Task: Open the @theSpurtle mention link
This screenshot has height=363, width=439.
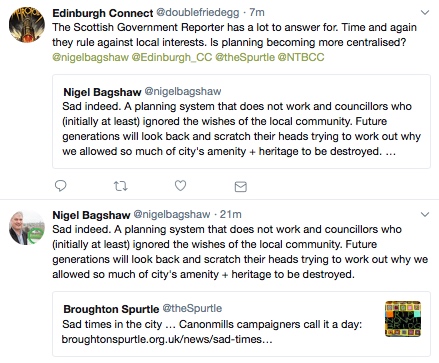Action: tap(245, 57)
